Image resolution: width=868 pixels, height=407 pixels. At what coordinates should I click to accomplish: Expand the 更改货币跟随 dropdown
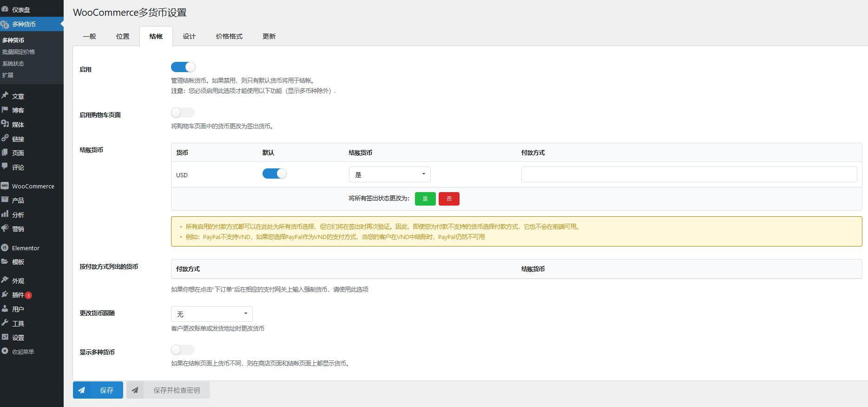click(211, 314)
